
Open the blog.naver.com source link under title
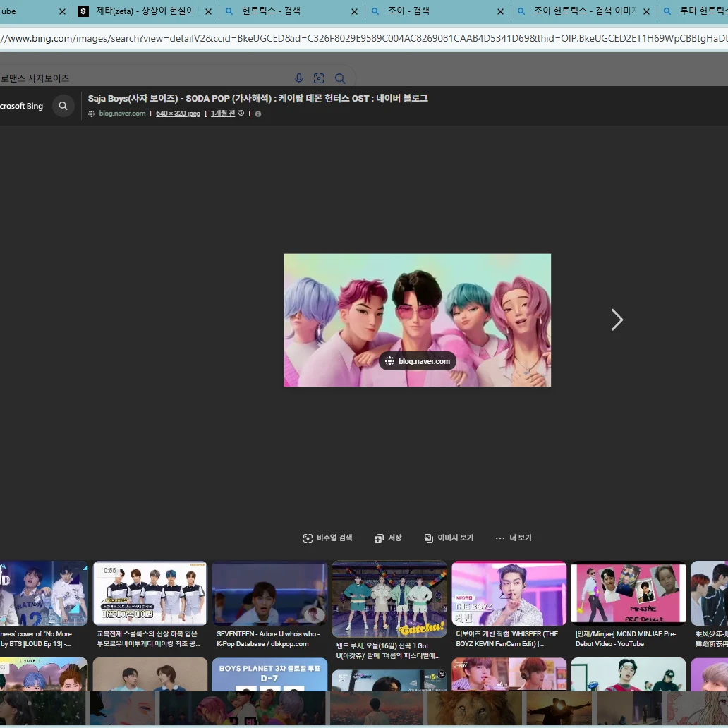pos(122,114)
